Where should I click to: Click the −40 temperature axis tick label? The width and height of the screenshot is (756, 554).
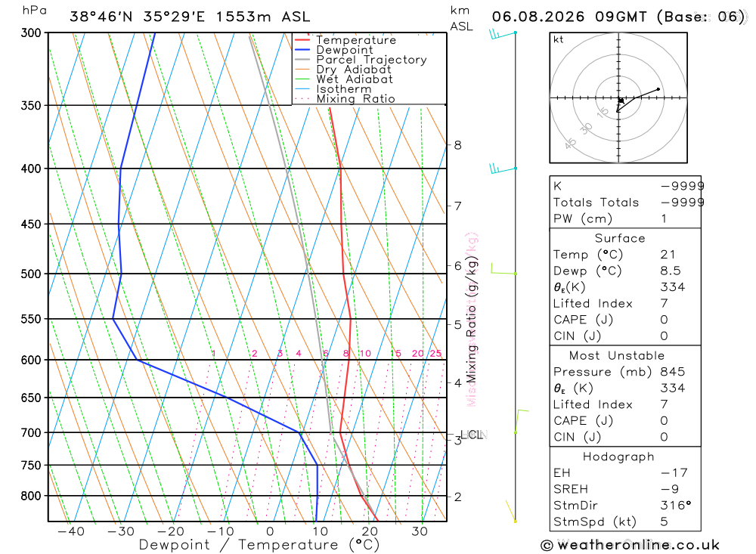pyautogui.click(x=71, y=531)
